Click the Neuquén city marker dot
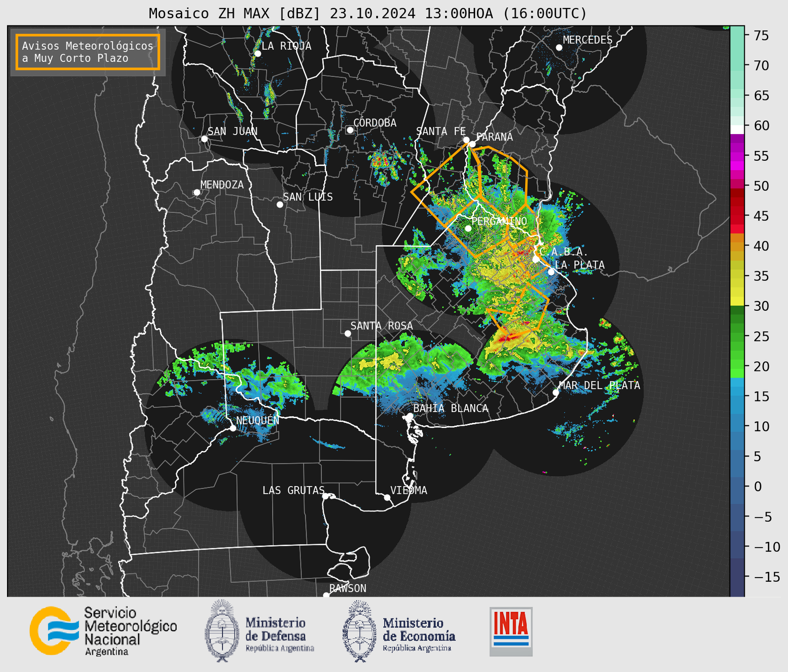788x672 pixels. (x=233, y=428)
